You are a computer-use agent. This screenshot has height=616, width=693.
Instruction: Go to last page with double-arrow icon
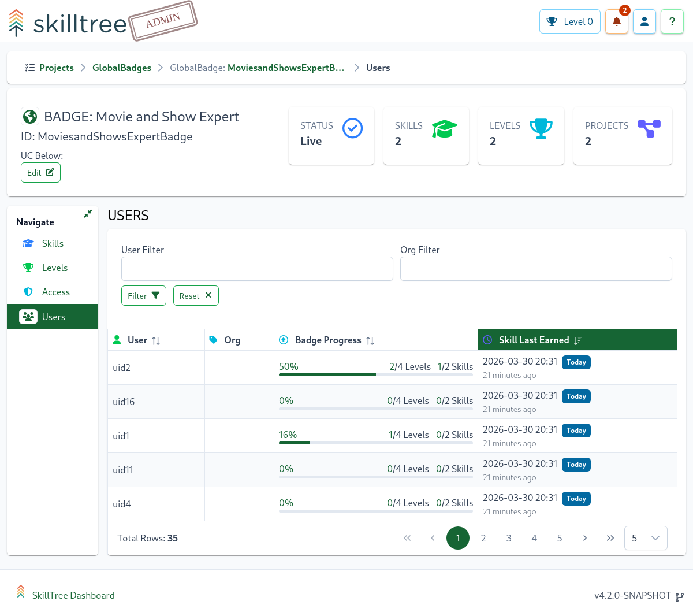coord(610,538)
